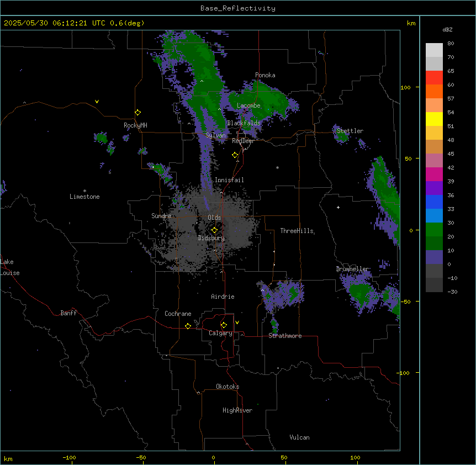The height and width of the screenshot is (465, 476).
Task: Click the ThreeHills label
Action: [x=297, y=231]
